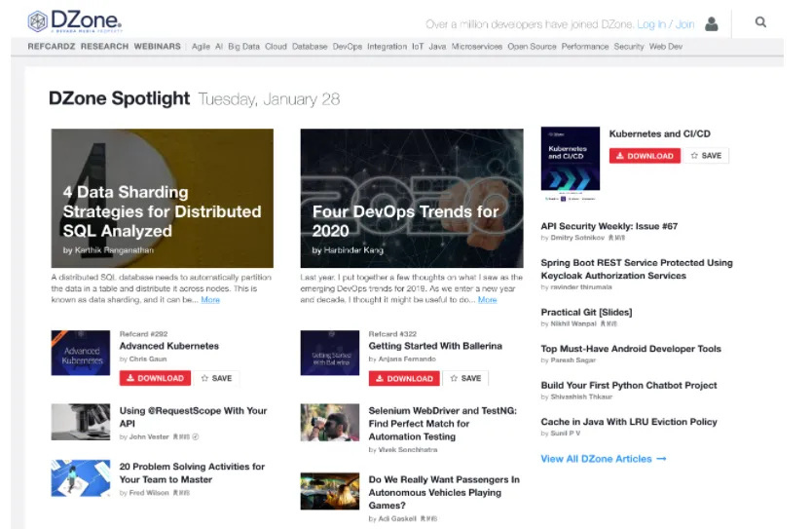Viewport: 812px width, 529px height.
Task: Download the Advanced Kubernetes refcard
Action: point(155,378)
